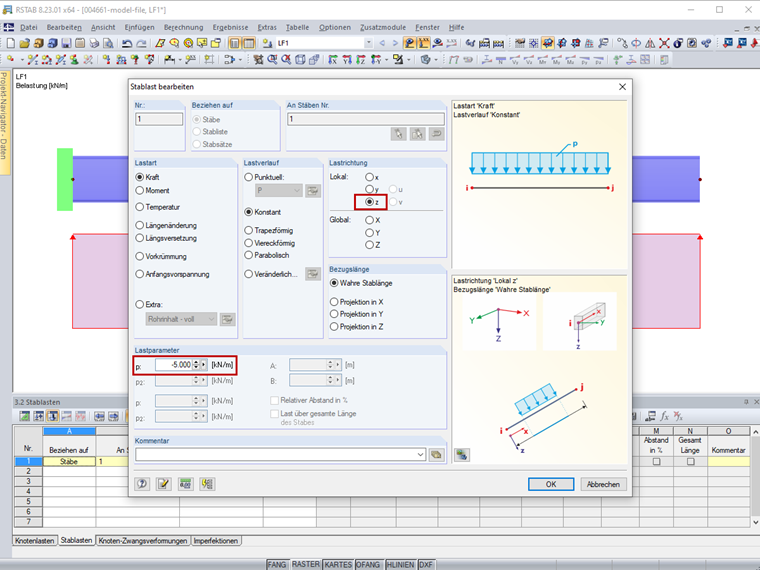Open the Berechnung menu

[183, 27]
